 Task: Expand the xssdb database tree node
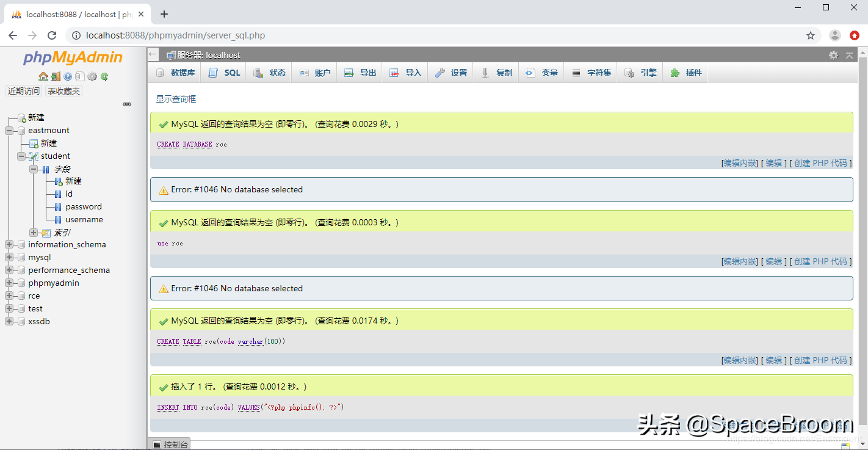coord(10,321)
